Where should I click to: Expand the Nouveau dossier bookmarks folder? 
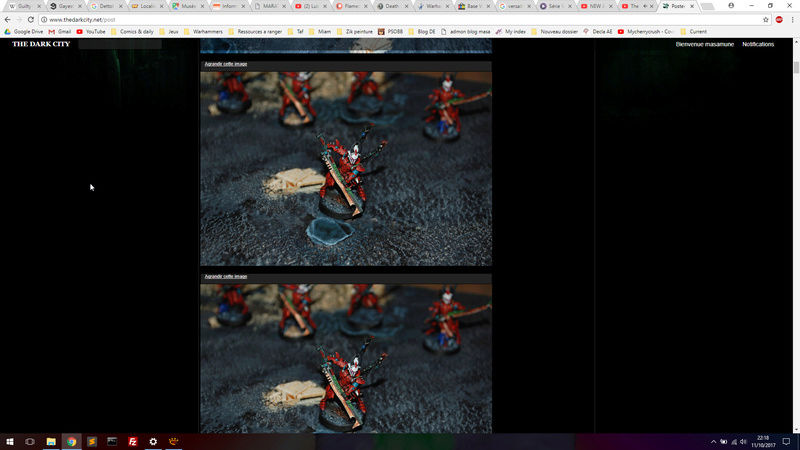pyautogui.click(x=555, y=32)
